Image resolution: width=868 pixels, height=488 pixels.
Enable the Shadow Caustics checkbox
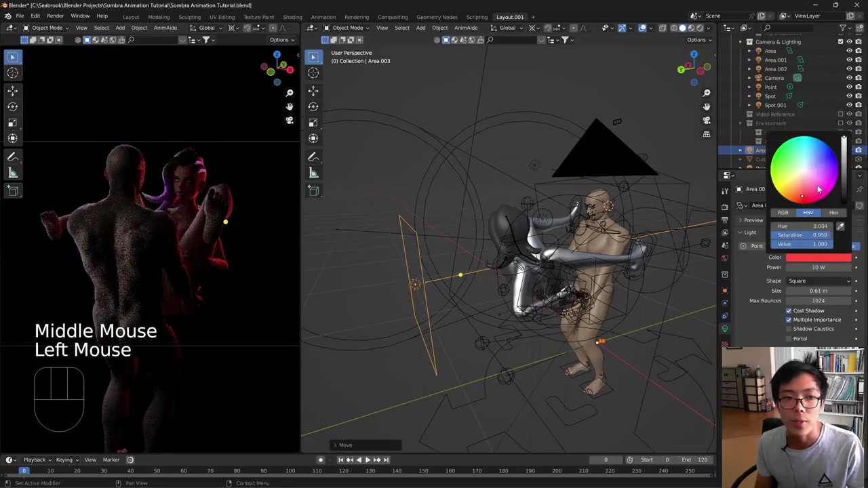(x=789, y=329)
